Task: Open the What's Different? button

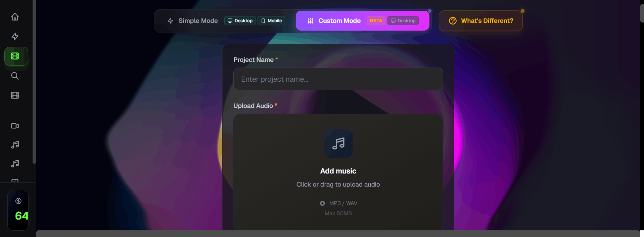Action: pyautogui.click(x=480, y=21)
